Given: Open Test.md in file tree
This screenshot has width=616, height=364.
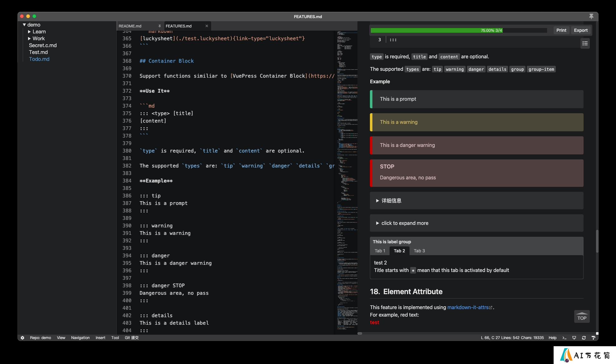Looking at the screenshot, I should click(x=38, y=52).
